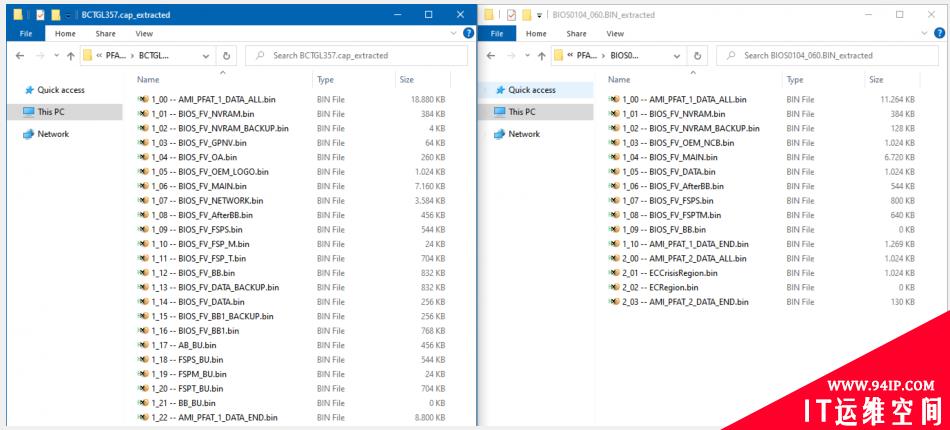Sort by Size column in the BCTGL357 window

(406, 79)
